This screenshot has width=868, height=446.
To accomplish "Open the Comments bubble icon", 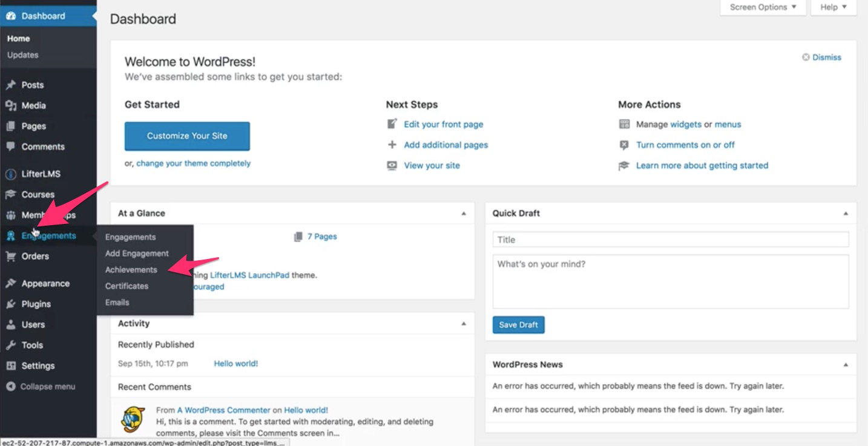I will [x=11, y=146].
